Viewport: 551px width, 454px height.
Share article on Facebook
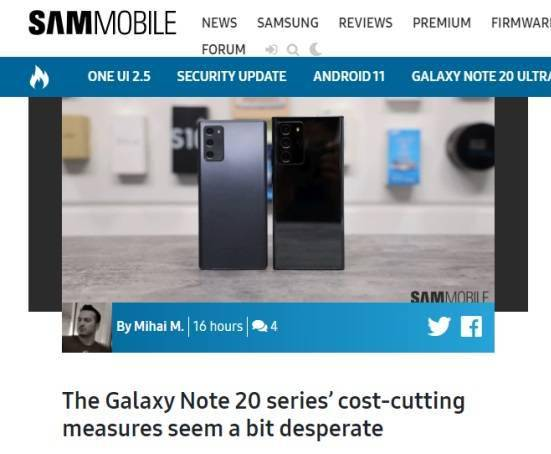(471, 326)
